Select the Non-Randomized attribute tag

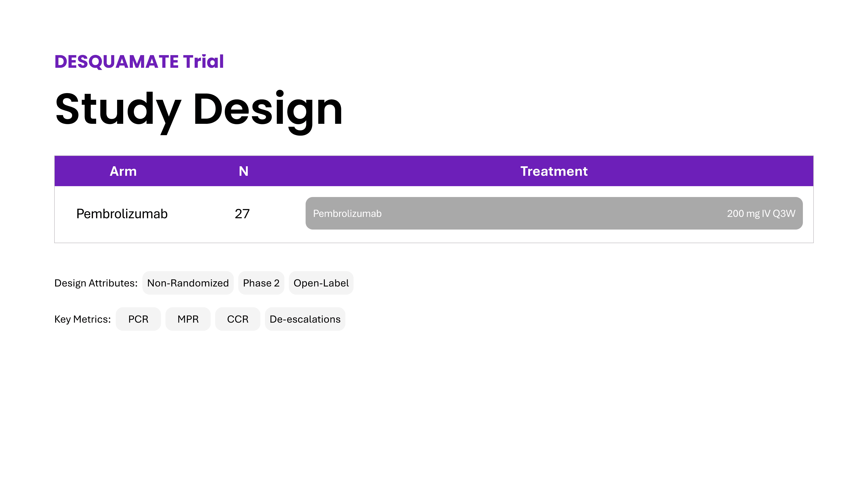[x=188, y=283]
